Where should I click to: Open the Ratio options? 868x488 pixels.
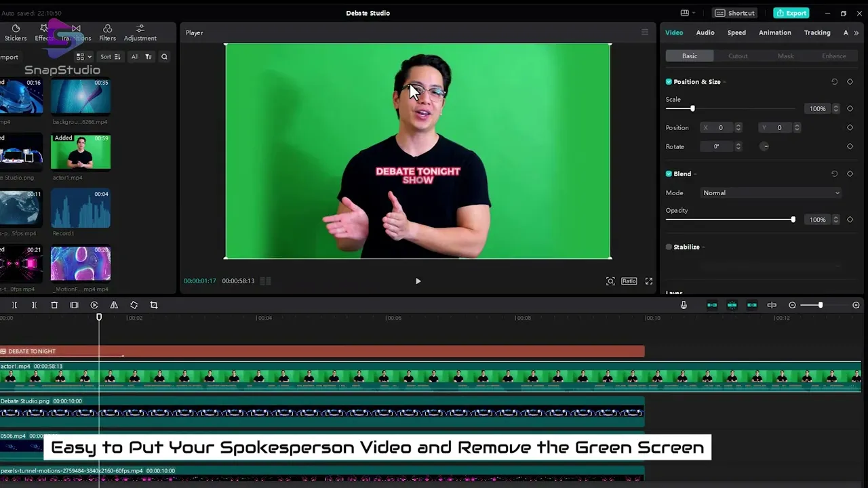click(x=629, y=281)
